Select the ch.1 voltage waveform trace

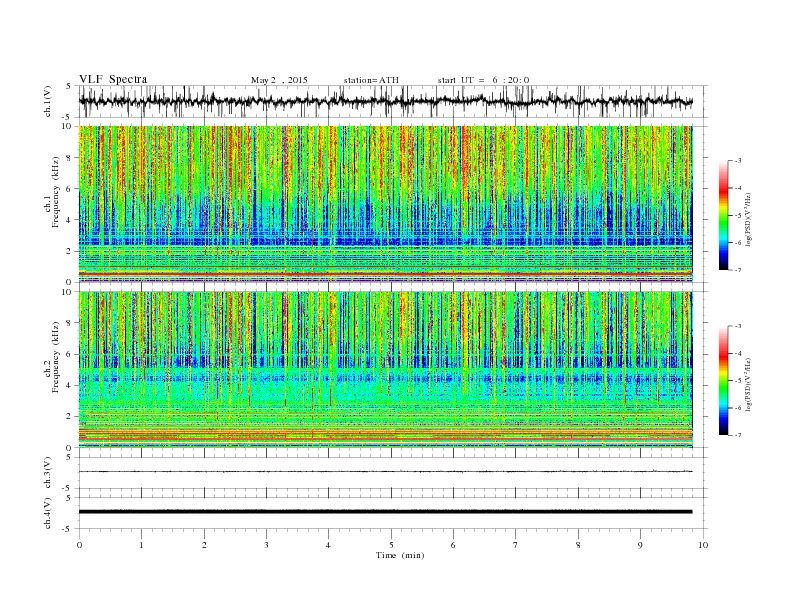click(x=386, y=101)
